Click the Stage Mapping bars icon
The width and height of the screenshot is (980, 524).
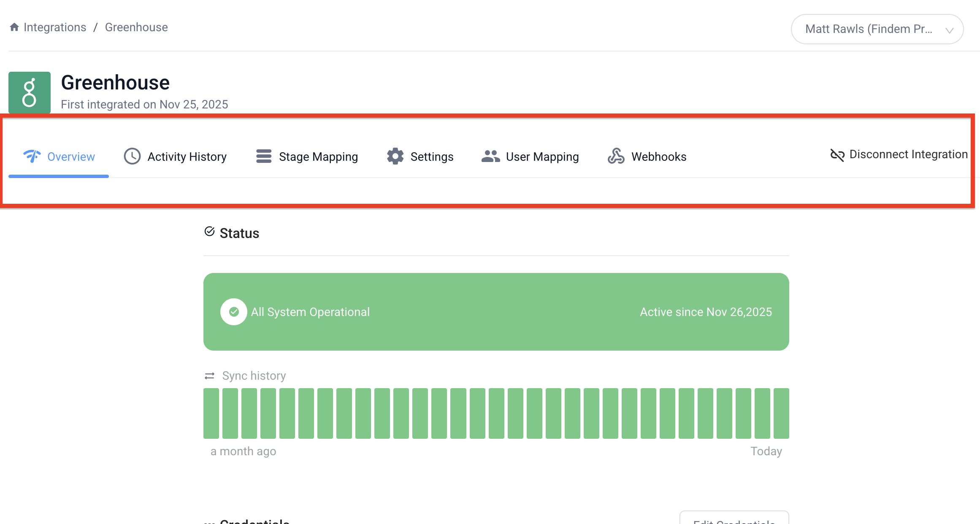coord(264,156)
